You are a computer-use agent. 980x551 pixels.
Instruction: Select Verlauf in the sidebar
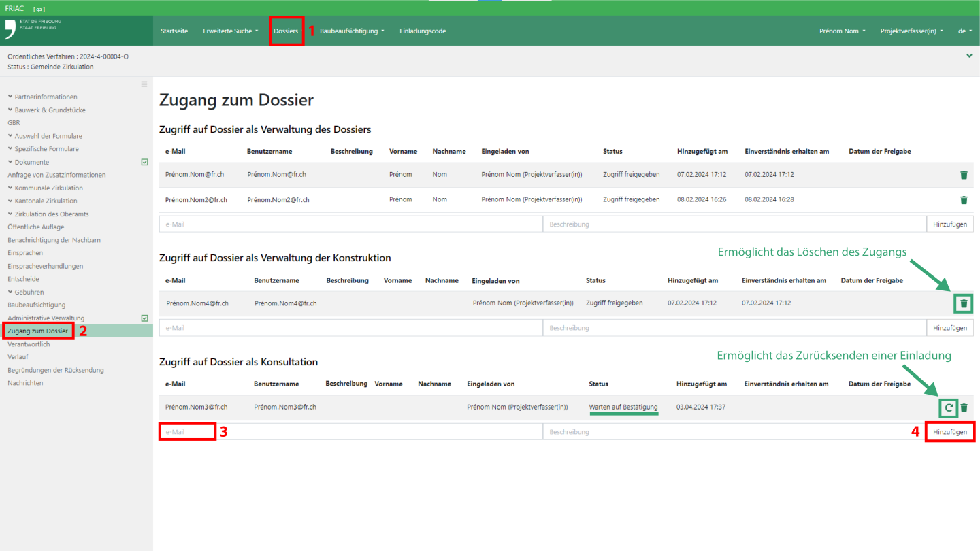coord(18,357)
